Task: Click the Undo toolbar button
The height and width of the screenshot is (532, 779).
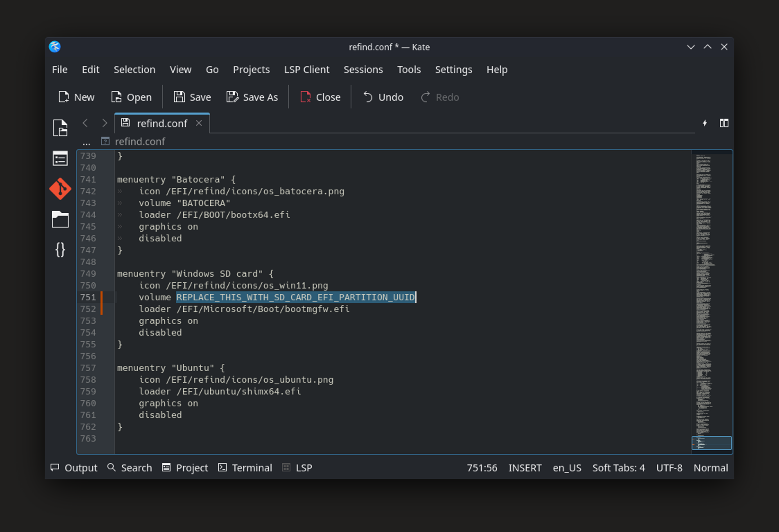Action: (383, 97)
